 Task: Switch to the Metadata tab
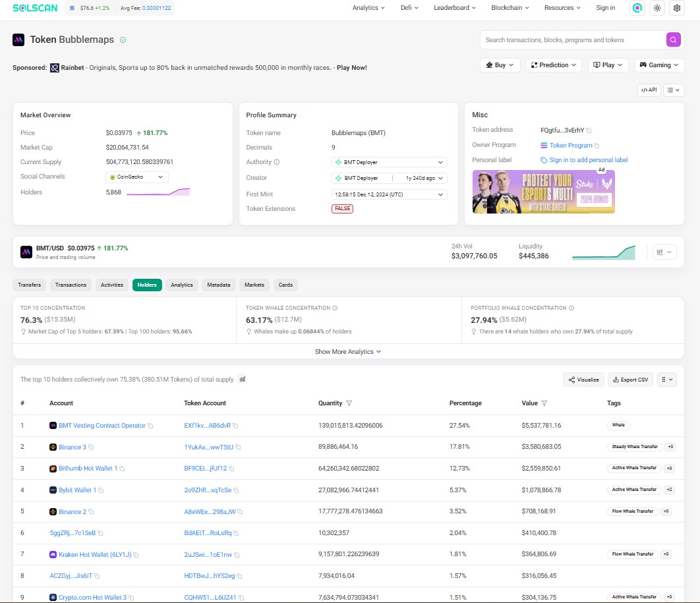219,285
